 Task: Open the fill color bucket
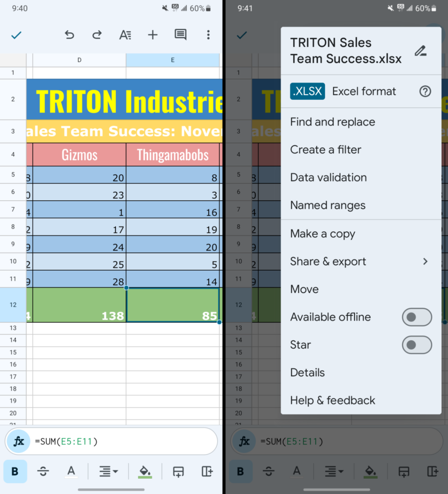[x=145, y=471]
